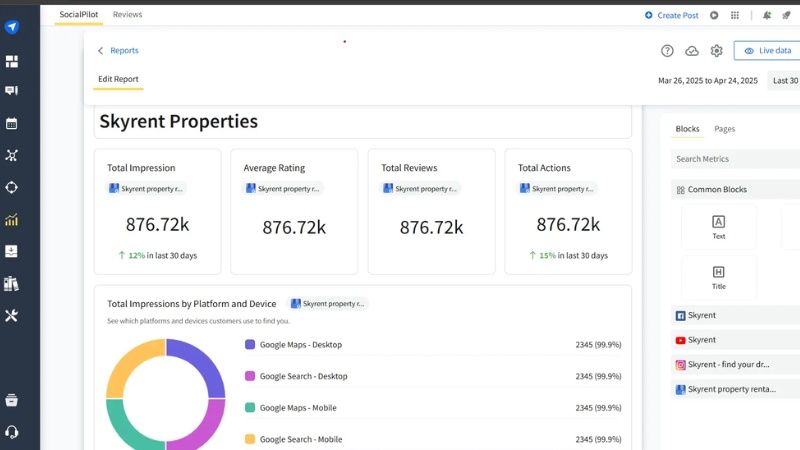The image size is (800, 450).
Task: Click the magenta Google Search - Desktop swatch
Action: [249, 376]
